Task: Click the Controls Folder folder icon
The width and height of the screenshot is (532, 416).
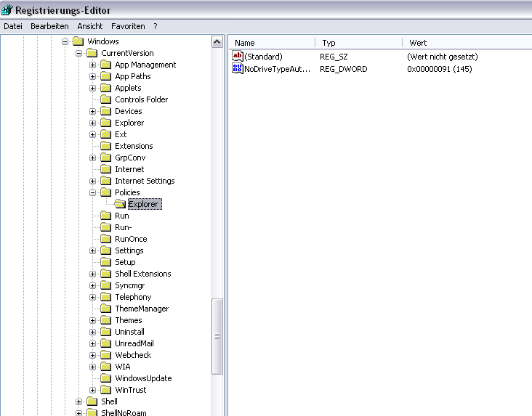Action: click(x=106, y=99)
